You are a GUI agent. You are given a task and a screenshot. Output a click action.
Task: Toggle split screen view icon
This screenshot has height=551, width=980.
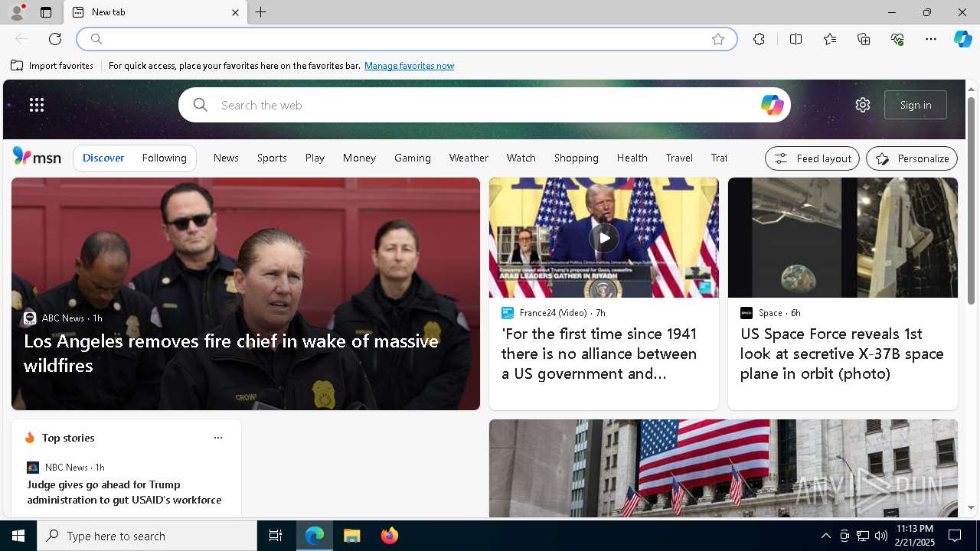tap(795, 39)
